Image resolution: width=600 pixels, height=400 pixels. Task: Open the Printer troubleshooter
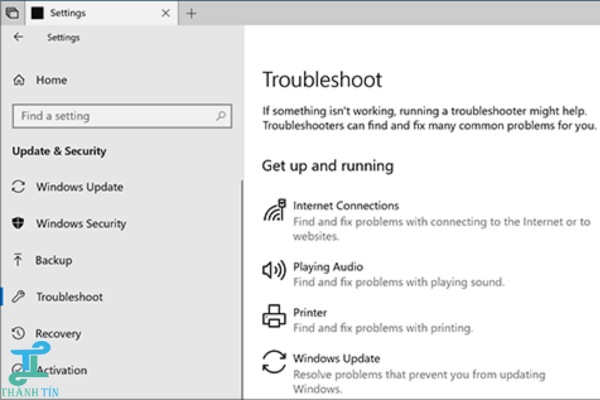coord(368,320)
